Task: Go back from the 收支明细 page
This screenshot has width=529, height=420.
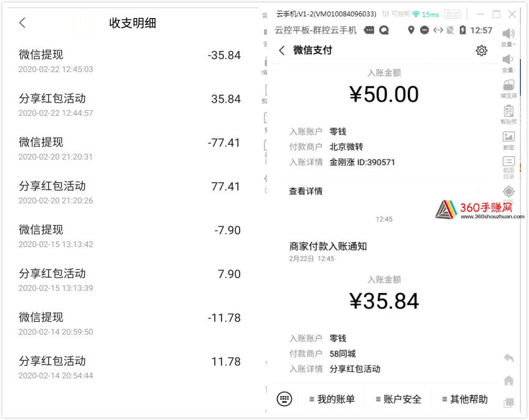Action: [x=22, y=23]
